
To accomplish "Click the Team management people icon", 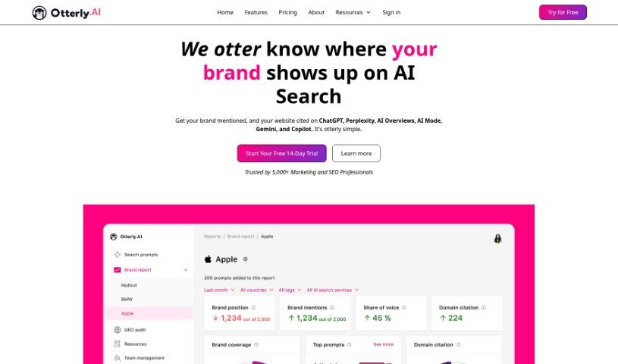I will click(118, 358).
